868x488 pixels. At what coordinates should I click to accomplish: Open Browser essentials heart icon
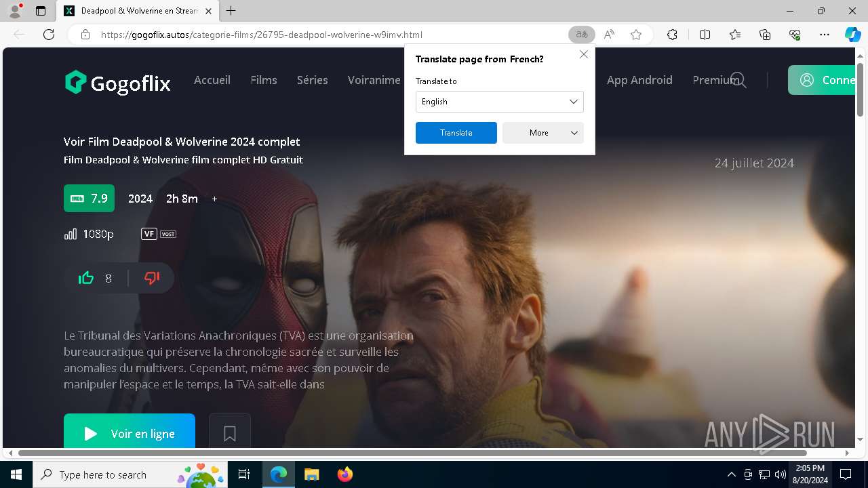(795, 35)
